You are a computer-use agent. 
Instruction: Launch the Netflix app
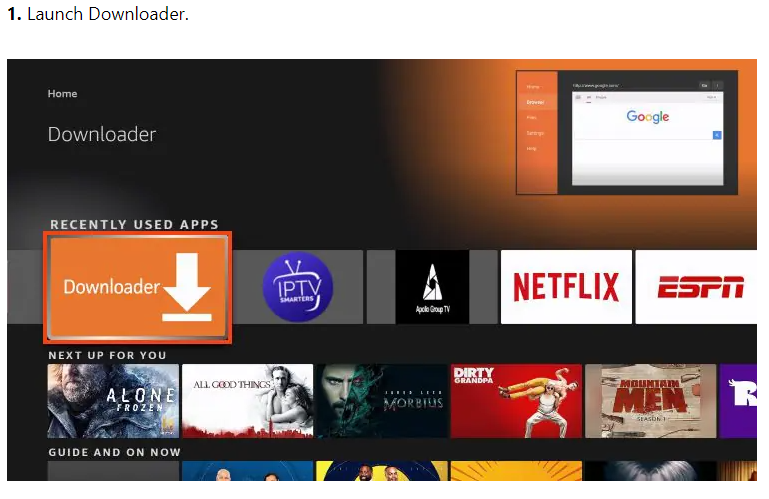click(x=566, y=287)
